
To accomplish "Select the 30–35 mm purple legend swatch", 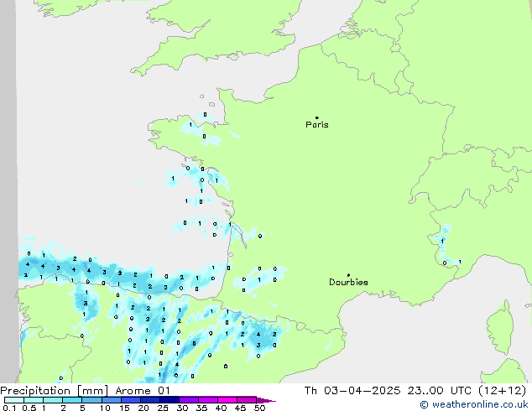I will click(x=189, y=400).
